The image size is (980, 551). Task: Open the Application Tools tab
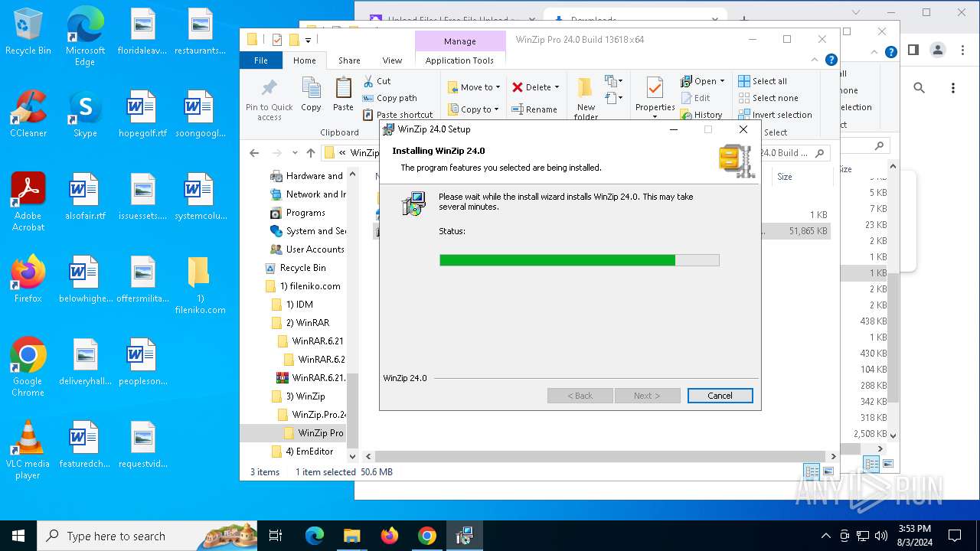(459, 60)
